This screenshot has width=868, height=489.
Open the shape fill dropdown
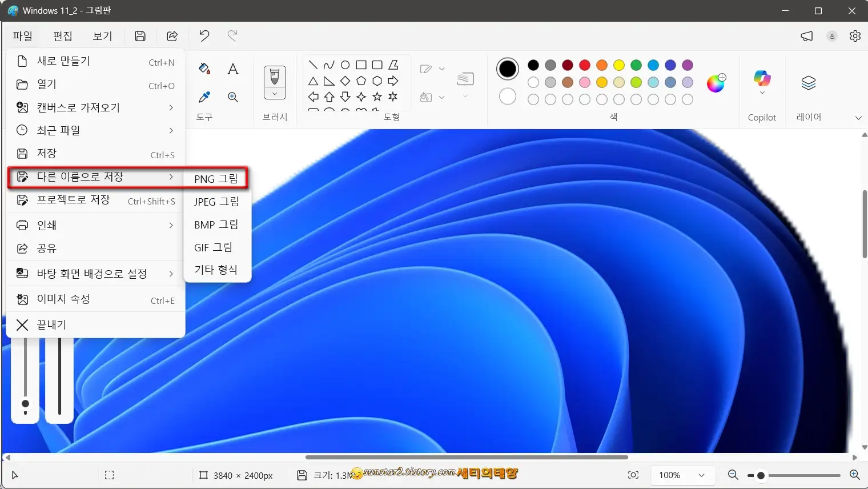point(441,98)
